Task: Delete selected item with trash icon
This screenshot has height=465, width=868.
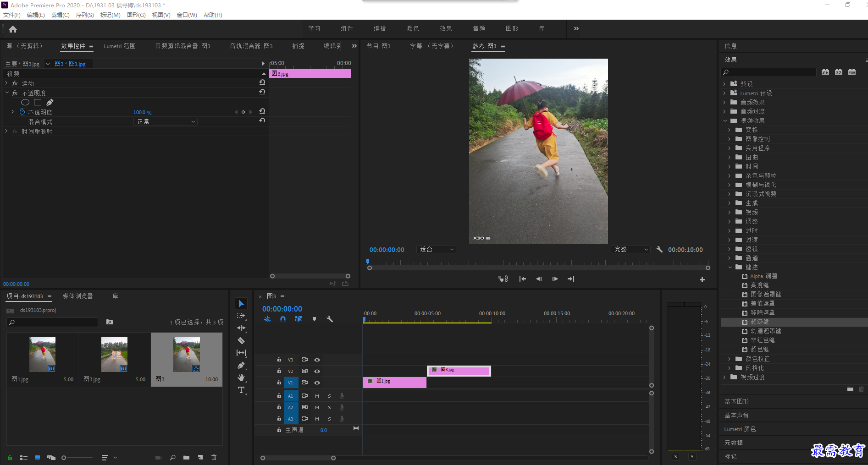Action: (x=214, y=457)
